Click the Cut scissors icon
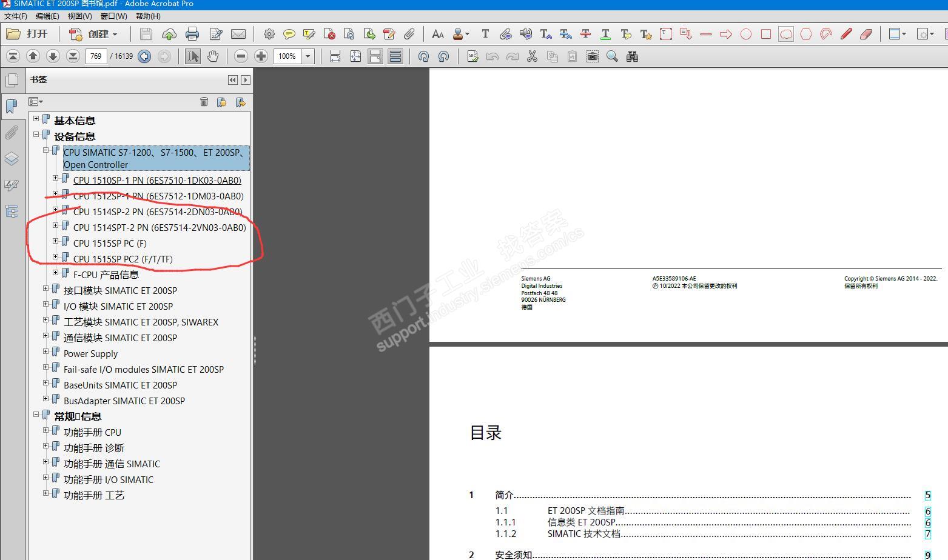This screenshot has height=560, width=948. pos(533,56)
